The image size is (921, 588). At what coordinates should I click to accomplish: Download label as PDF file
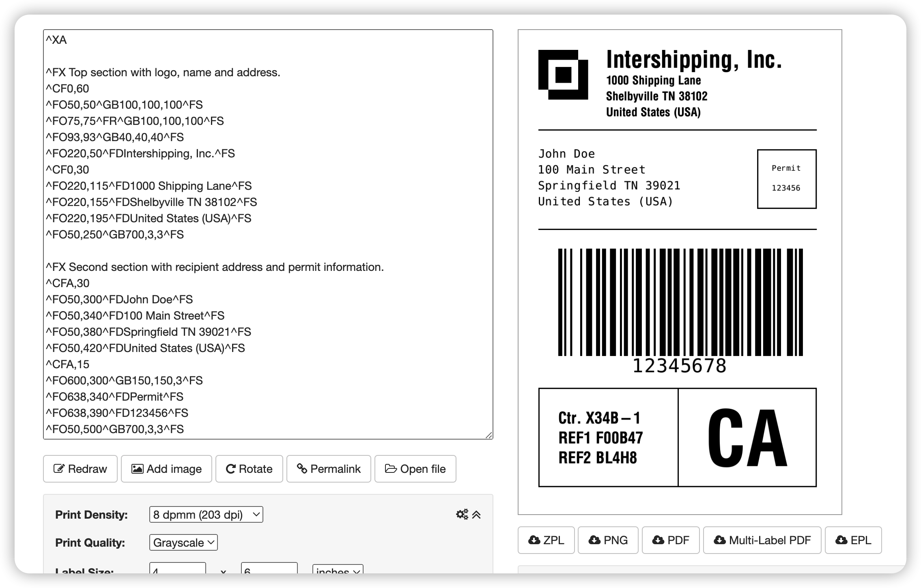click(671, 540)
